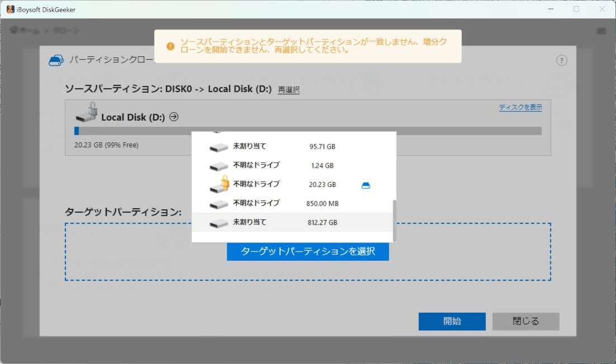
Task: Click the blue disk marker on 20.23 GB row
Action: 366,185
